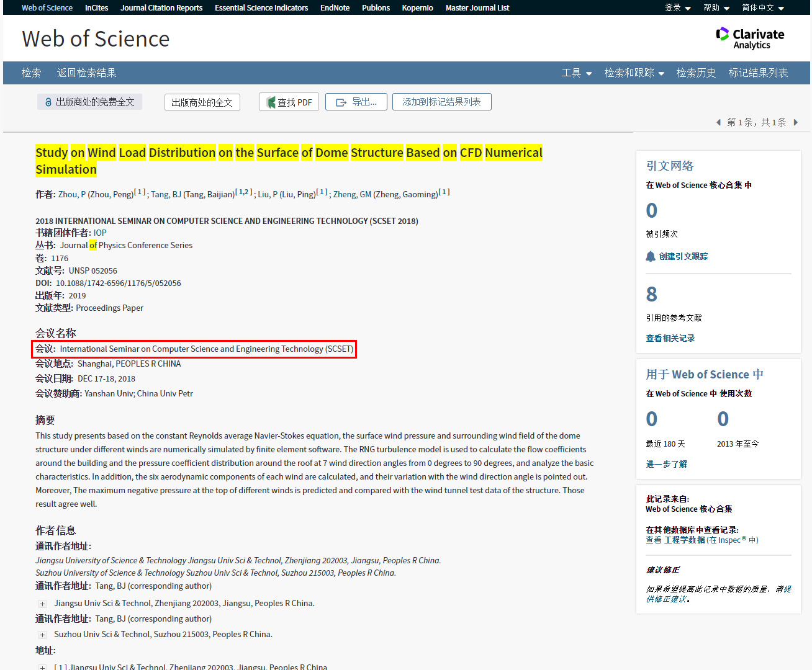
Task: Expand Jiangsu Univ Sci & Technol, Zhenjiang address
Action: click(x=42, y=604)
